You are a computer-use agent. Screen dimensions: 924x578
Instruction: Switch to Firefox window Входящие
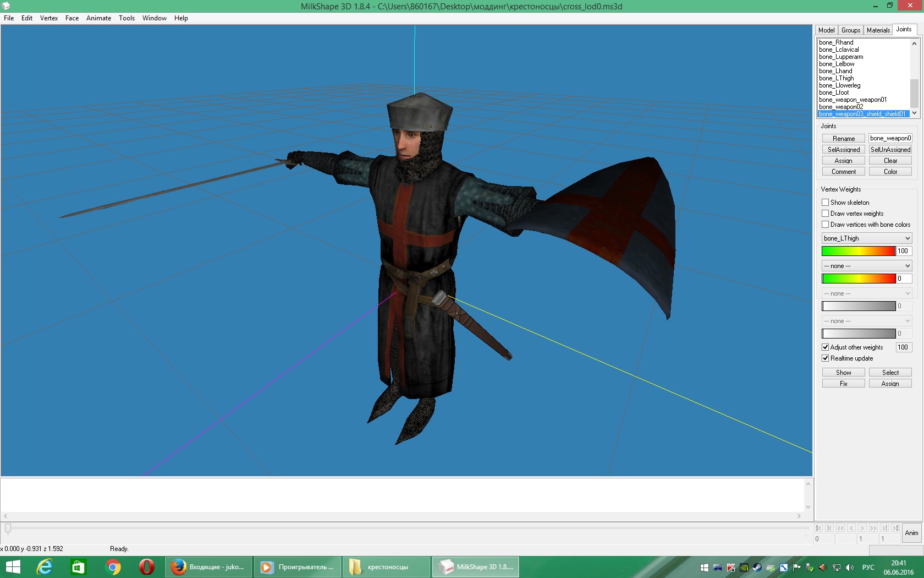point(208,567)
